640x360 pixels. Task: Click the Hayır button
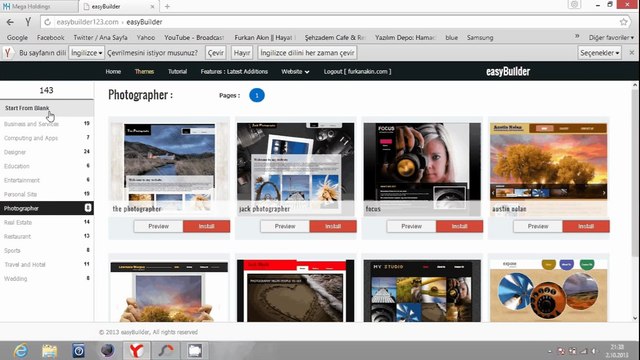click(242, 53)
